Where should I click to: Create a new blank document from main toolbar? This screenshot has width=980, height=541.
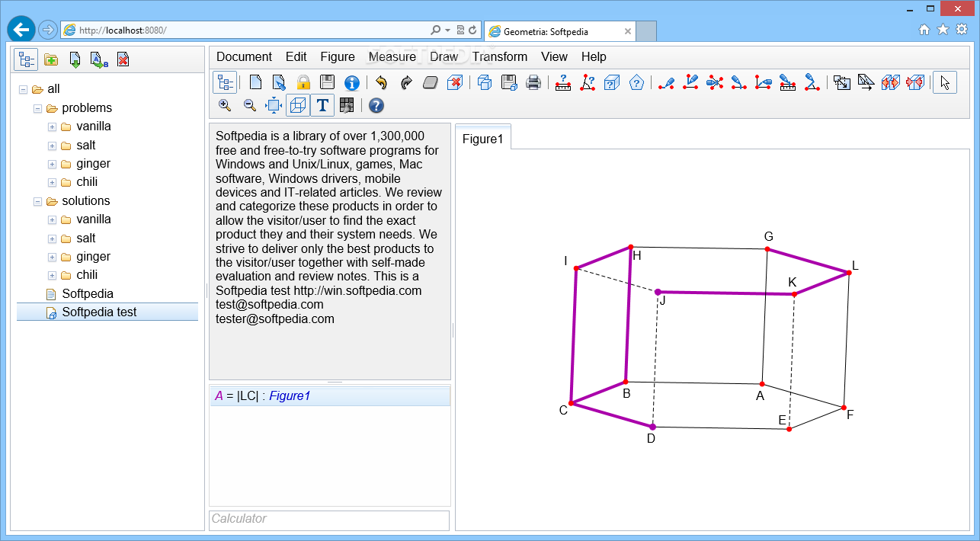click(256, 82)
